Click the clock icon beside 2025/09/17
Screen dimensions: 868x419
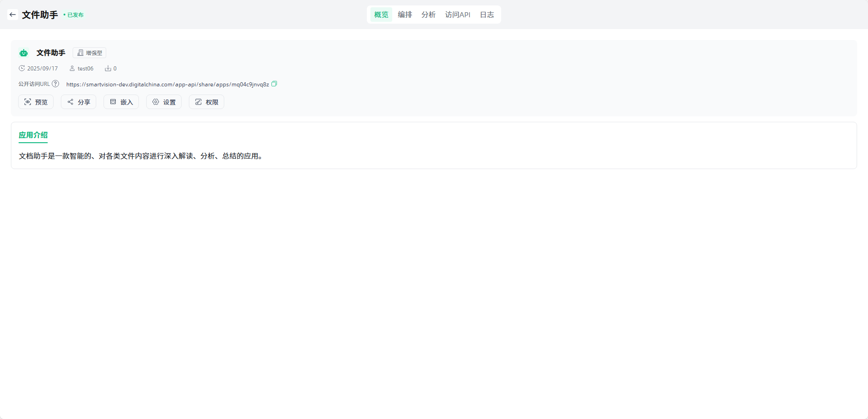click(21, 68)
